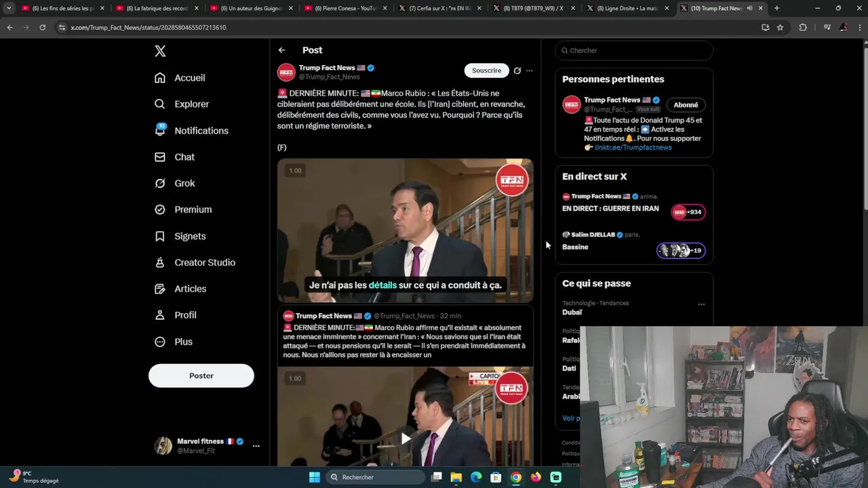Reload the page

click(42, 28)
